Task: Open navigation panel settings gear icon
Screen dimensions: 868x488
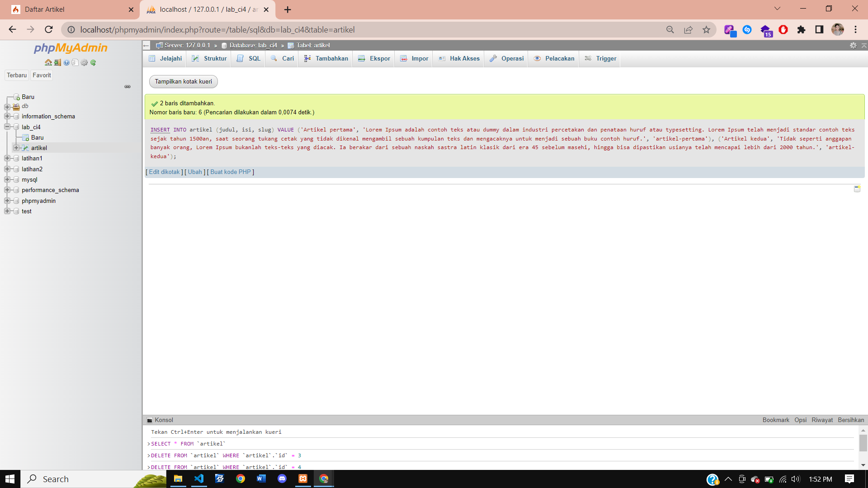Action: [84, 63]
